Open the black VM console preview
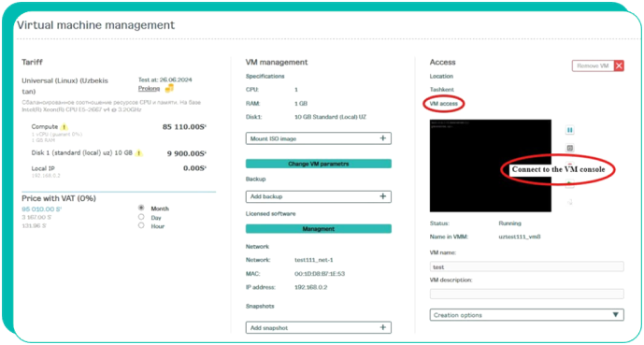Viewport: 644px width, 345px height. pos(491,165)
